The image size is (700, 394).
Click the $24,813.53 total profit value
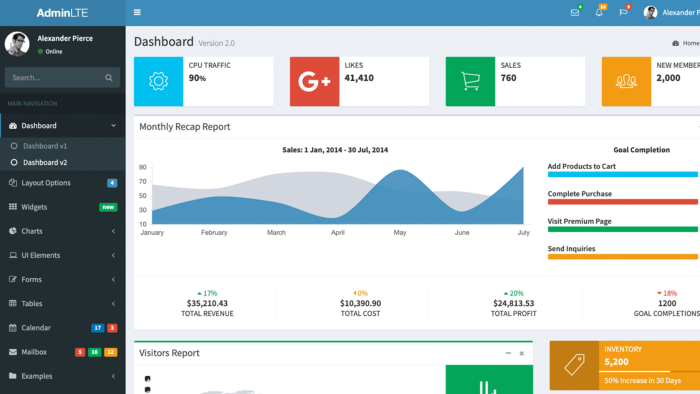[513, 303]
